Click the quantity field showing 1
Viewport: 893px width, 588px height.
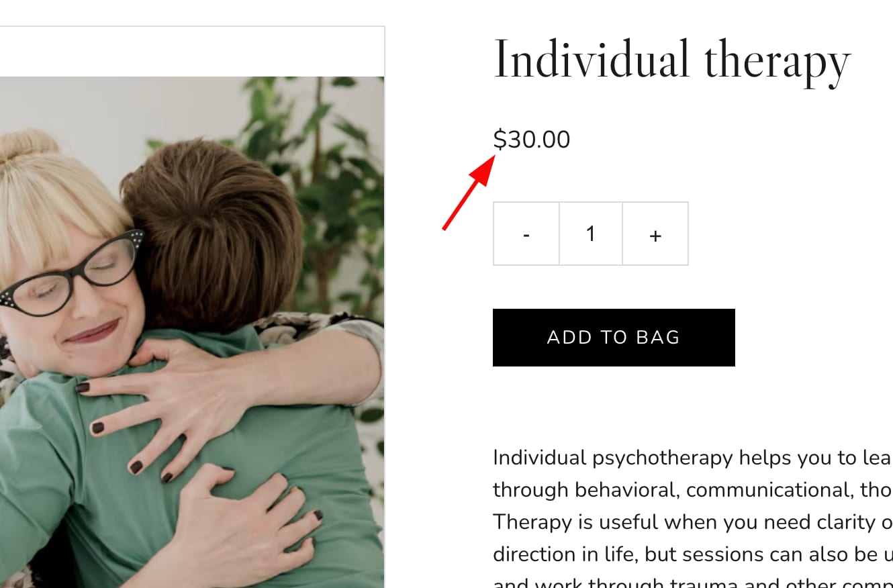[x=591, y=234]
